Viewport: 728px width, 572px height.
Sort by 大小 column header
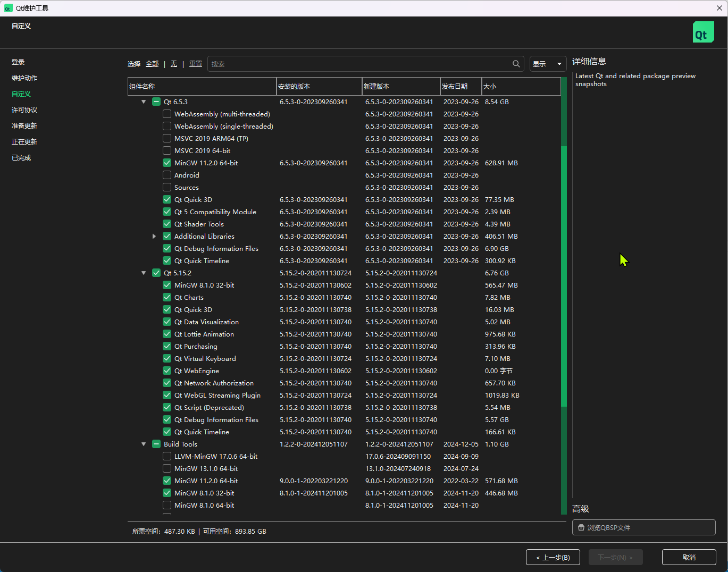pyautogui.click(x=521, y=86)
